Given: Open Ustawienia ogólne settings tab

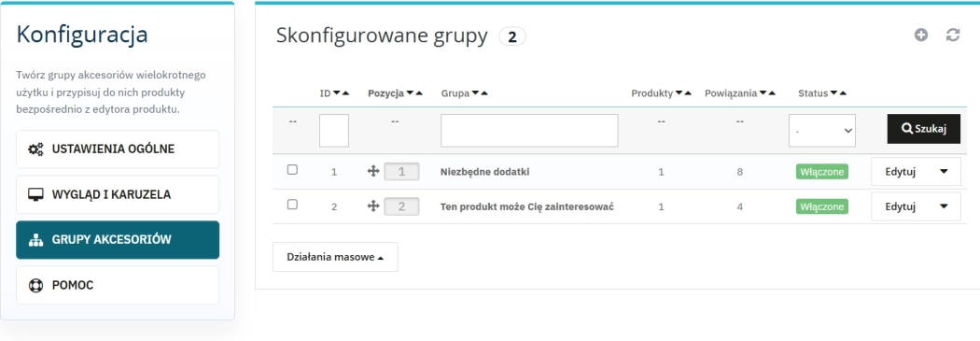Looking at the screenshot, I should [x=118, y=149].
